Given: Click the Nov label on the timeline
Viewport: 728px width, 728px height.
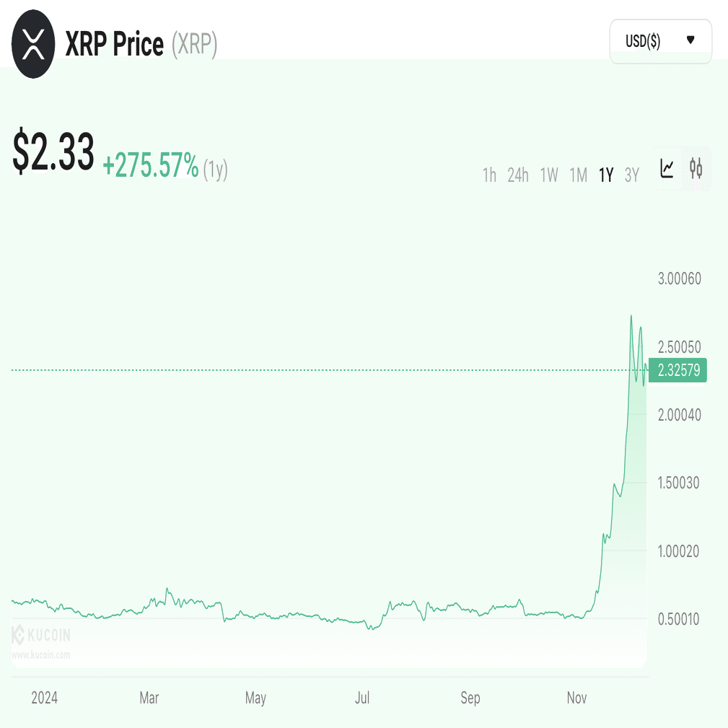Looking at the screenshot, I should (576, 698).
